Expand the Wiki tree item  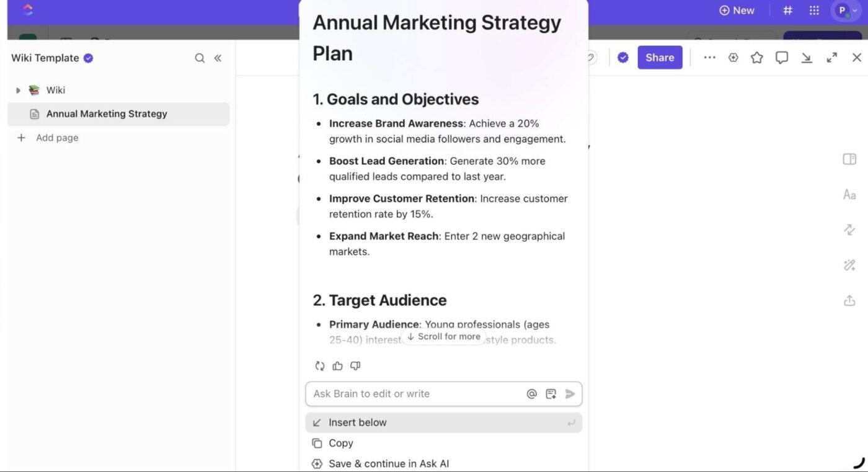tap(17, 89)
